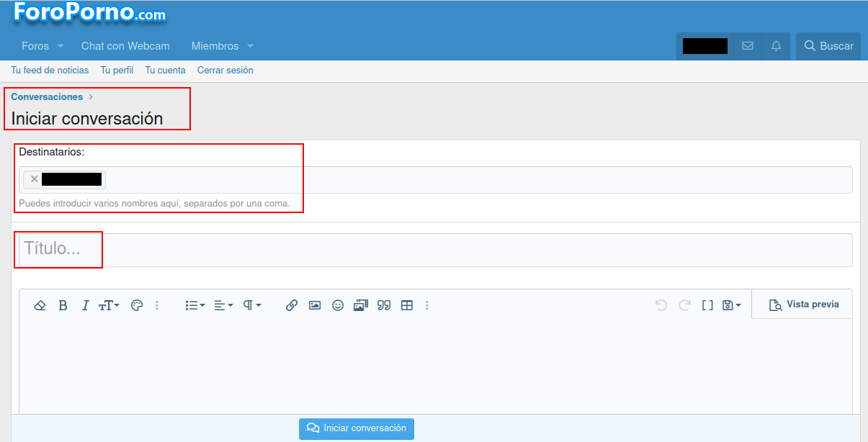Image resolution: width=868 pixels, height=442 pixels.
Task: Open the conversations envelope inbox icon
Action: pos(748,46)
